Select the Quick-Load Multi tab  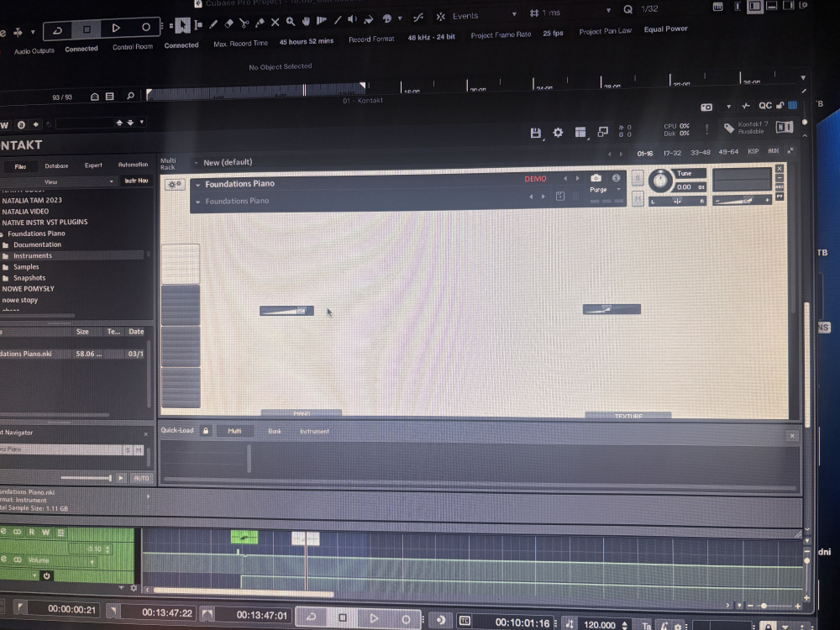tap(234, 431)
